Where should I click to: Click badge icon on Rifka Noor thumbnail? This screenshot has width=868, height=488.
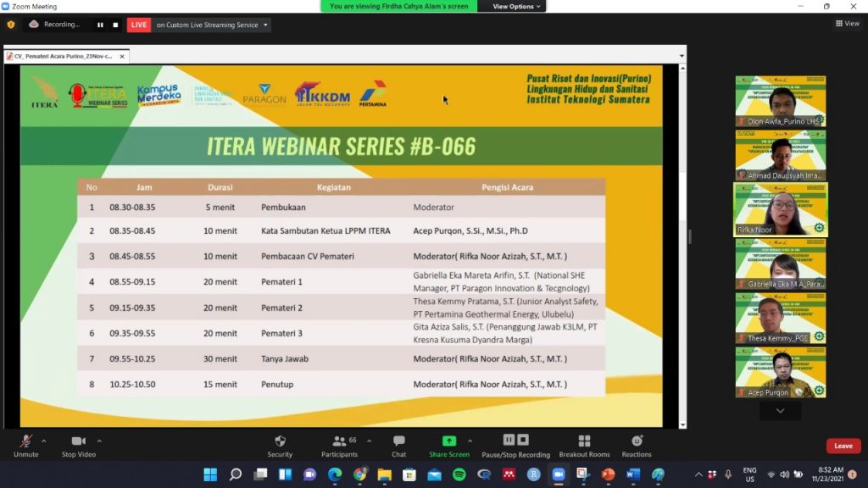coord(819,227)
